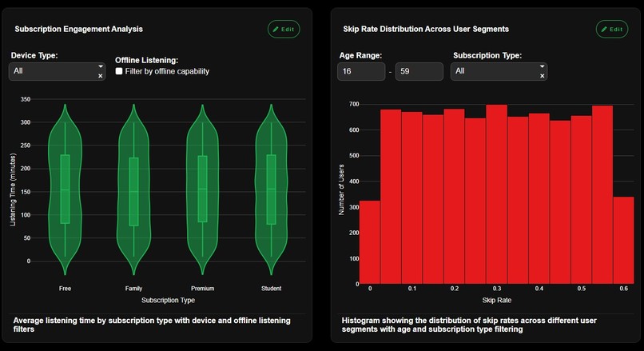Click the '0.5' x-axis tick on histogram
Image resolution: width=644 pixels, height=351 pixels.
point(581,289)
